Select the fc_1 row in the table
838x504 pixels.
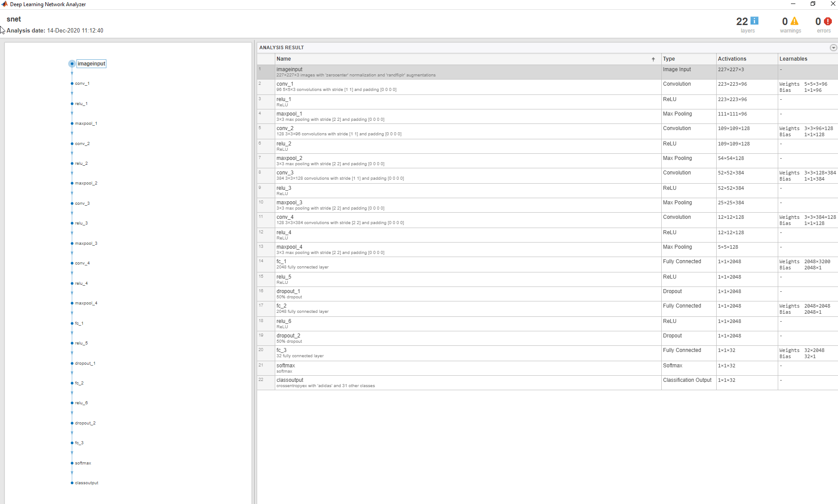tap(547, 265)
